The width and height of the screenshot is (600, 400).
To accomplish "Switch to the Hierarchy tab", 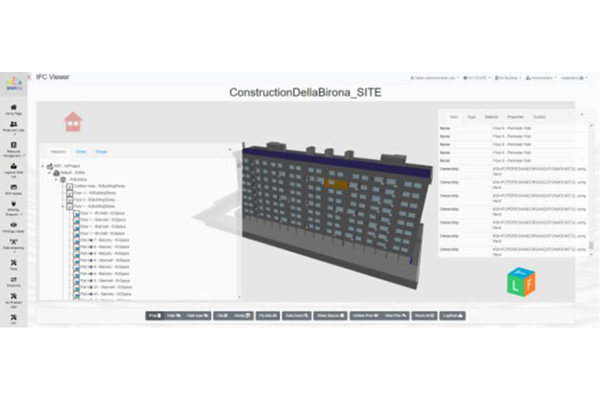I will pos(59,152).
